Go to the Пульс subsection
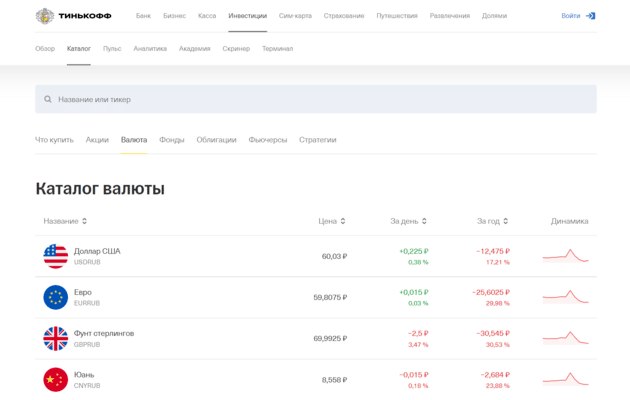 (112, 49)
